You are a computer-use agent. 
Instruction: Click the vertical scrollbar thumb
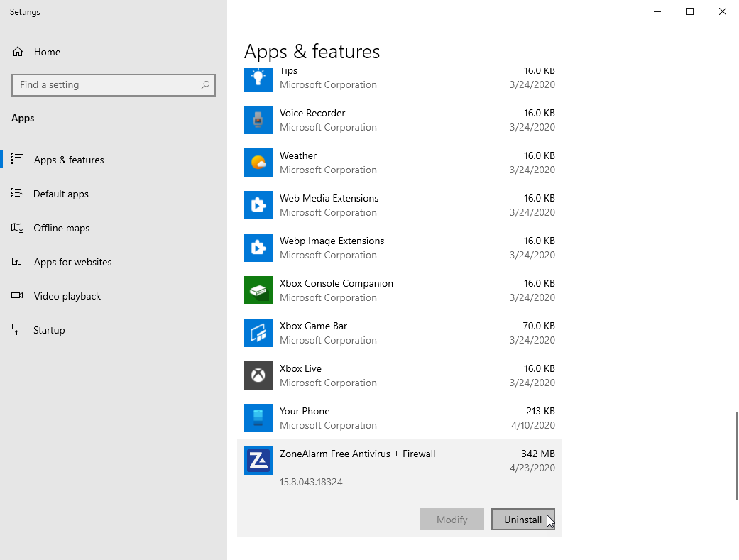[x=737, y=456]
